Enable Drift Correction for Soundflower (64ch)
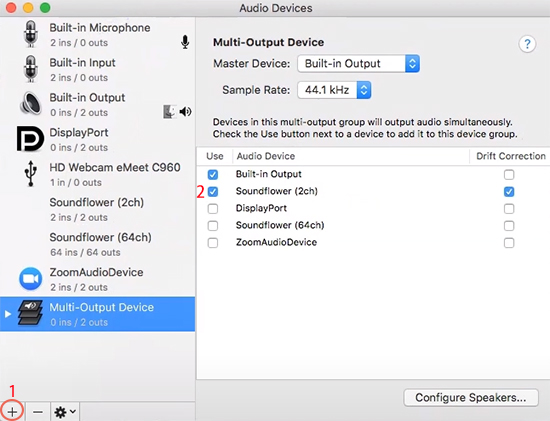550x421 pixels. (509, 226)
